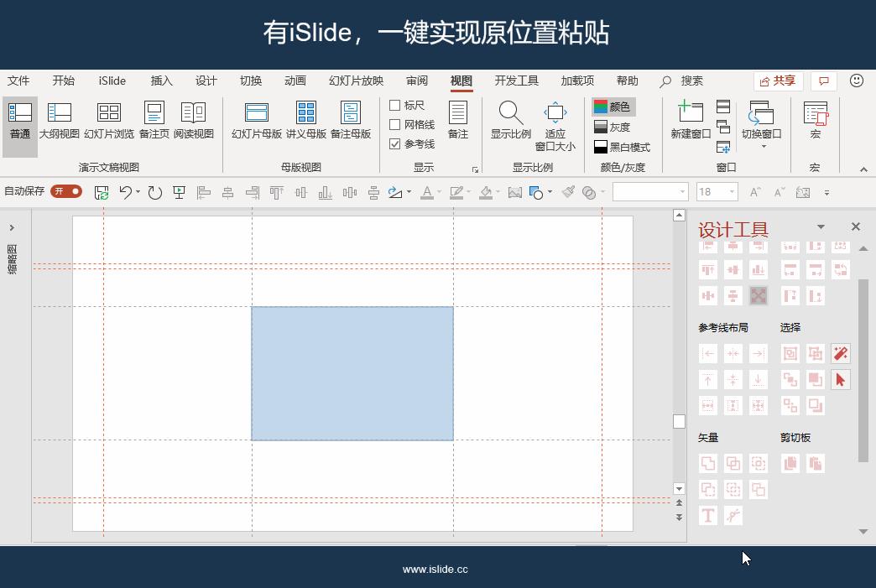Switch to the 开发工具 tab

[x=516, y=81]
